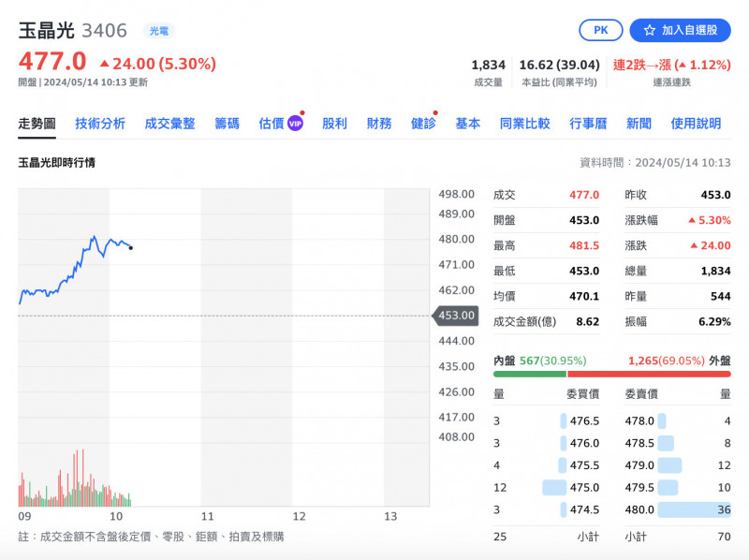
Task: Open the 行事曆 tab
Action: (x=588, y=124)
